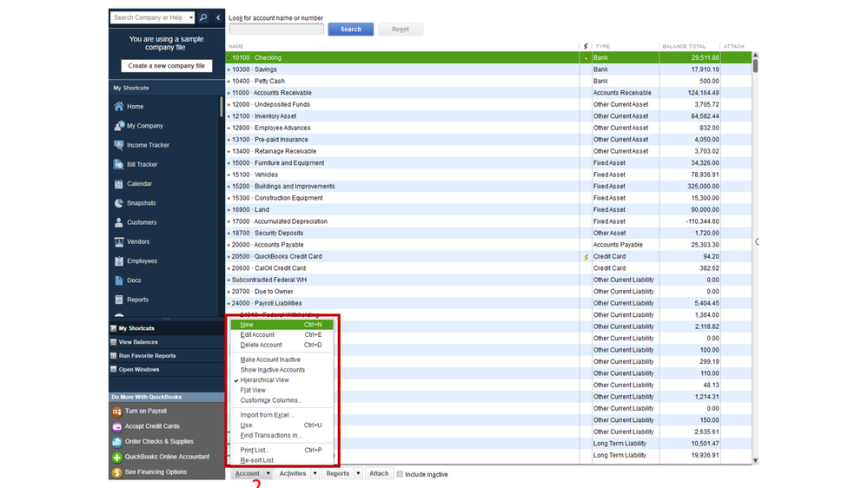Viewport: 868px width, 488px height.
Task: Select My Shortcuts panel section
Action: click(x=167, y=328)
